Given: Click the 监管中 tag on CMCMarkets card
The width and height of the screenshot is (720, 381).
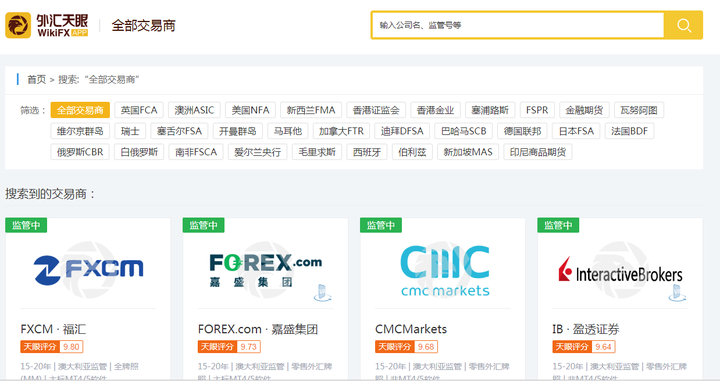Looking at the screenshot, I should click(381, 225).
